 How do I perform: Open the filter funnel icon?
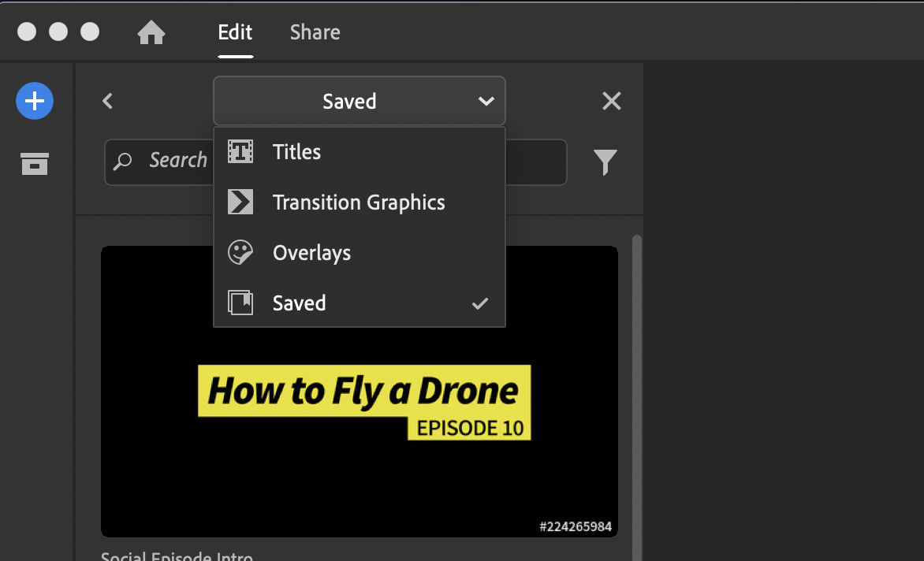coord(605,162)
